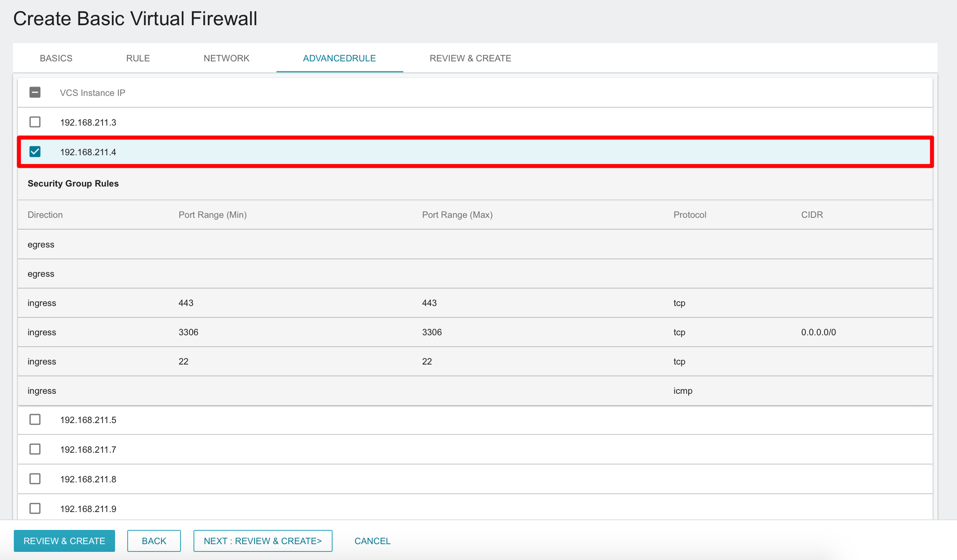Click tcp in the port 3306 row
The width and height of the screenshot is (957, 560).
pyautogui.click(x=679, y=332)
